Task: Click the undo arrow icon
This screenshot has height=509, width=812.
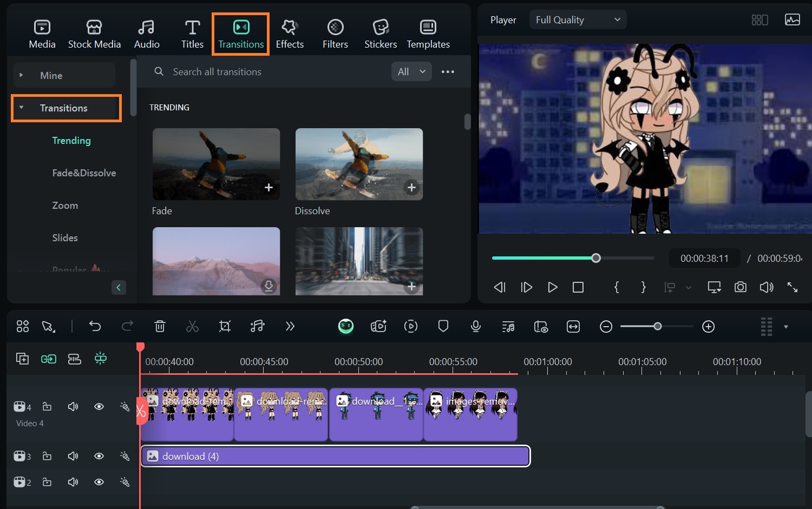Action: (95, 326)
